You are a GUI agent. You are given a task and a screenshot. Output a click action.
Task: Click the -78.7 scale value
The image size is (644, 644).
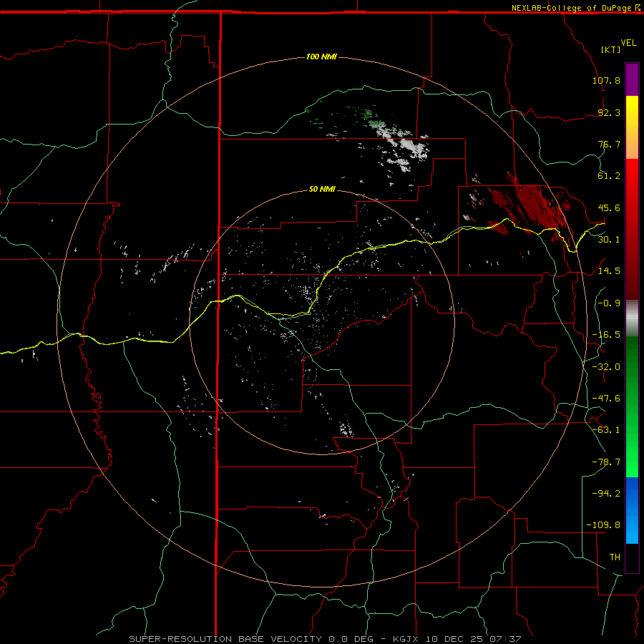tap(606, 462)
